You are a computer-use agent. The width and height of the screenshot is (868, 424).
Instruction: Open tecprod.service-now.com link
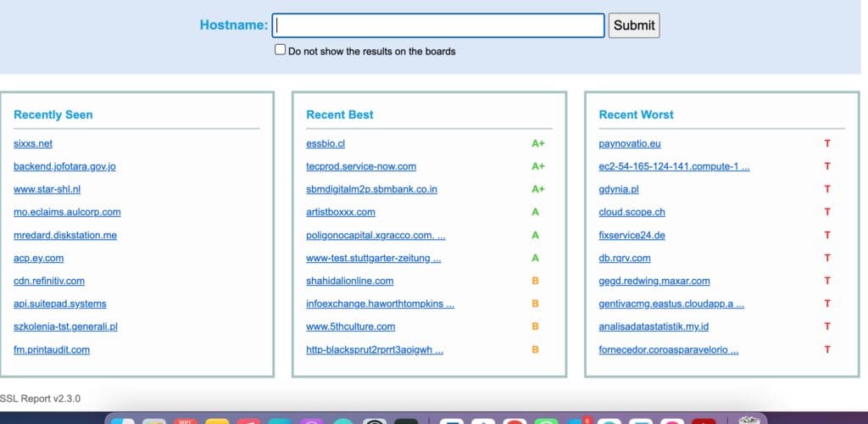tap(361, 166)
